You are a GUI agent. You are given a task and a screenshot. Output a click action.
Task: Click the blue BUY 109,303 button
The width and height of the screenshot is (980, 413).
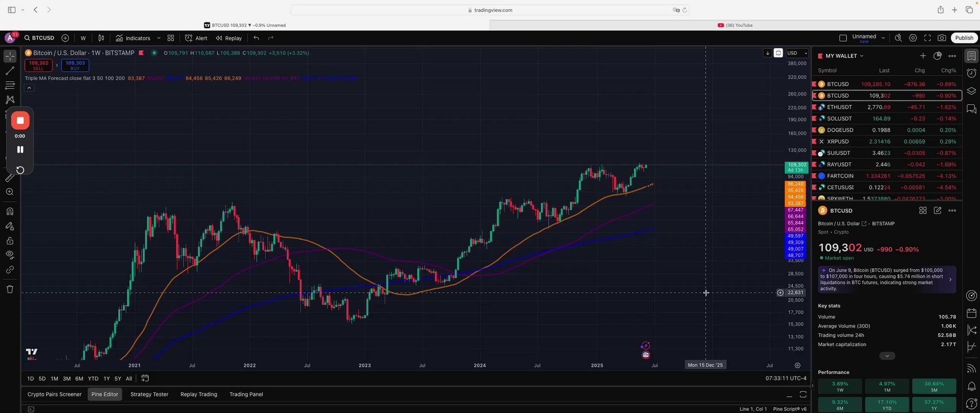(75, 65)
